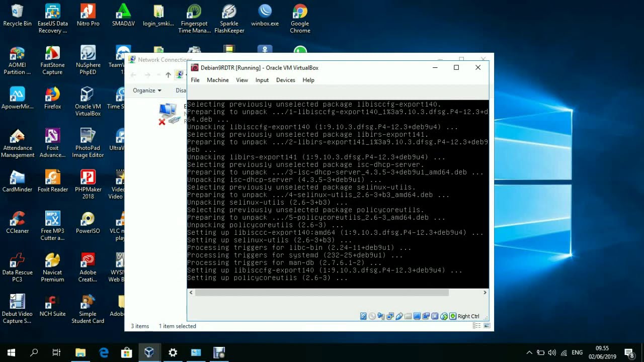Open the View menu in VirtualBox
The height and width of the screenshot is (362, 644).
[242, 80]
